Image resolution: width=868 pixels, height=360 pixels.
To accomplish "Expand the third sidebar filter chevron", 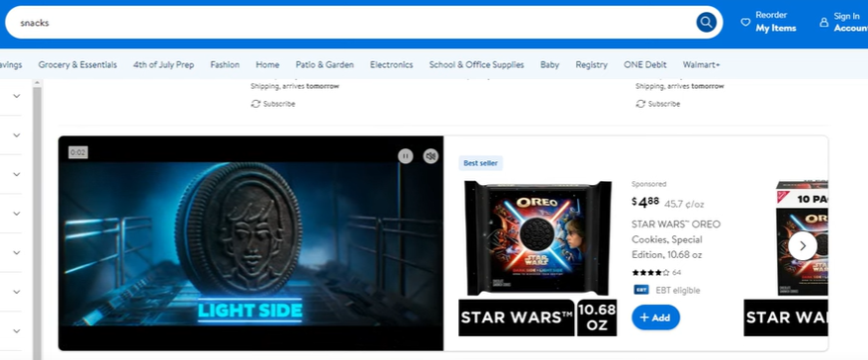I will tap(17, 174).
